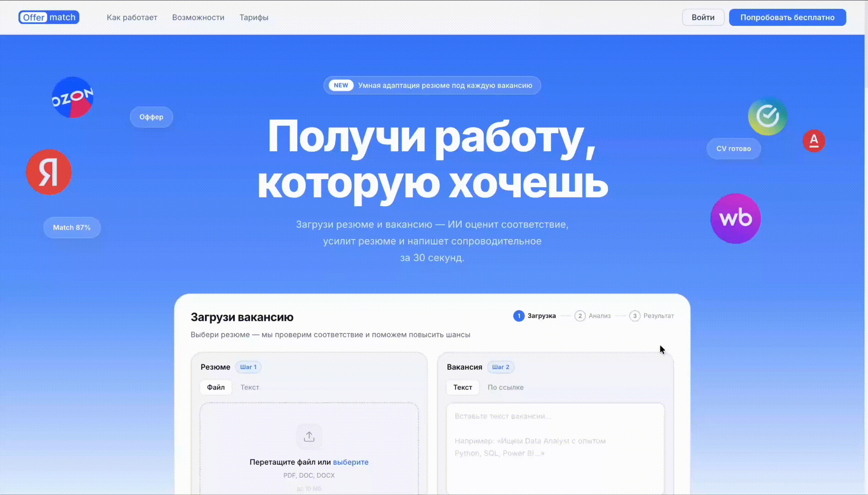Viewport: 868px width, 495px height.
Task: Click the Оффер floating chip
Action: tap(151, 117)
